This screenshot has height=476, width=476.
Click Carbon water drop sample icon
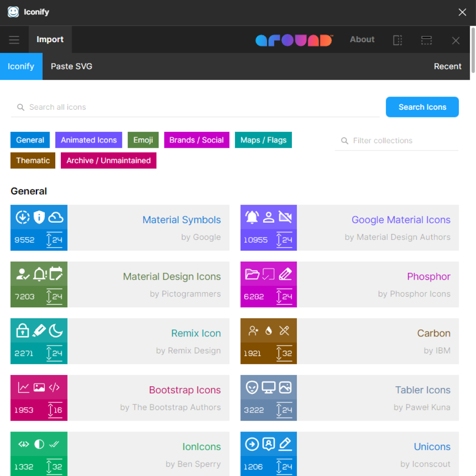269,330
